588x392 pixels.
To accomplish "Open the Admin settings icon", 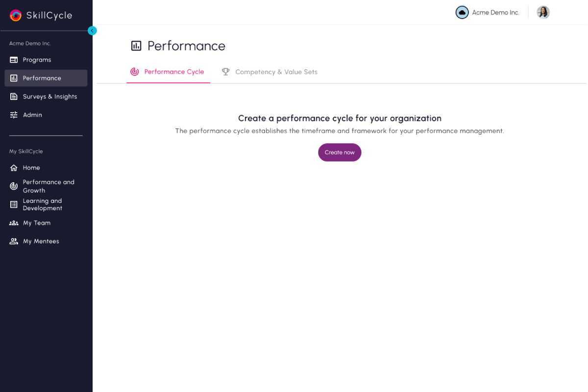I will (14, 115).
